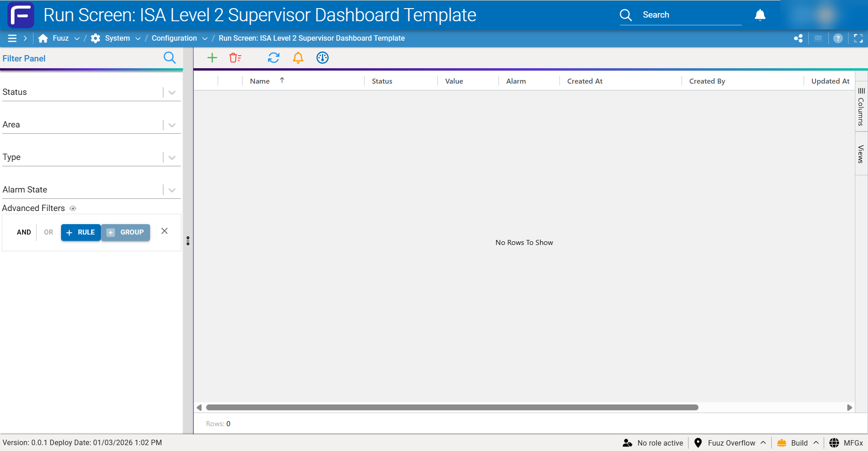Switch the filter logic to OR
Image resolution: width=868 pixels, height=451 pixels.
tap(48, 232)
